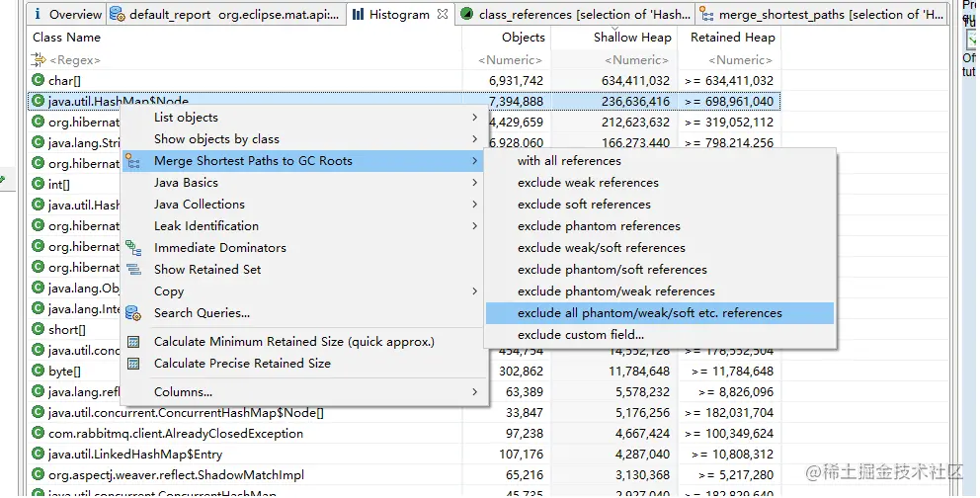Expand the List objects submenu arrow
Viewport: 980px width, 498px height.
[475, 118]
